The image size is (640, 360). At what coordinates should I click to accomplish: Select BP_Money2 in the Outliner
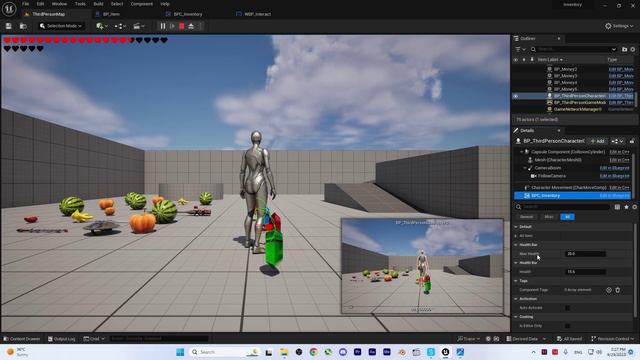565,69
